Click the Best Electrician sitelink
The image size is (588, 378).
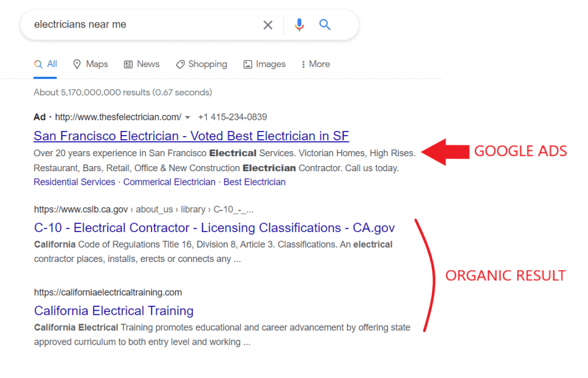click(254, 182)
